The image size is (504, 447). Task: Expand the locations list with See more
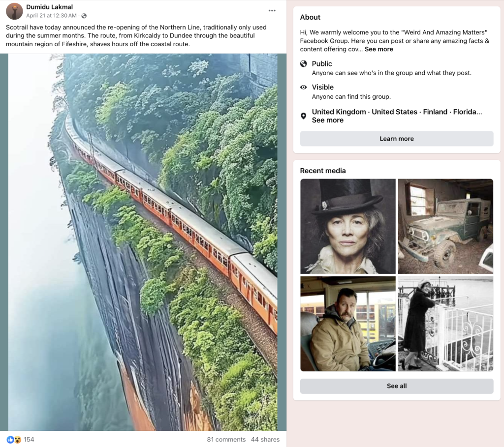point(327,120)
